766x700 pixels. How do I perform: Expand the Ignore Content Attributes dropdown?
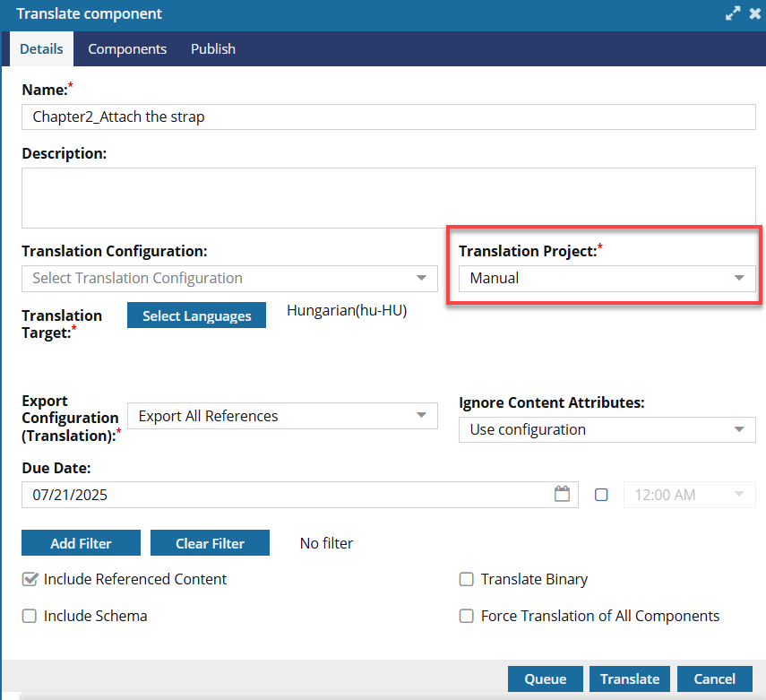click(607, 429)
